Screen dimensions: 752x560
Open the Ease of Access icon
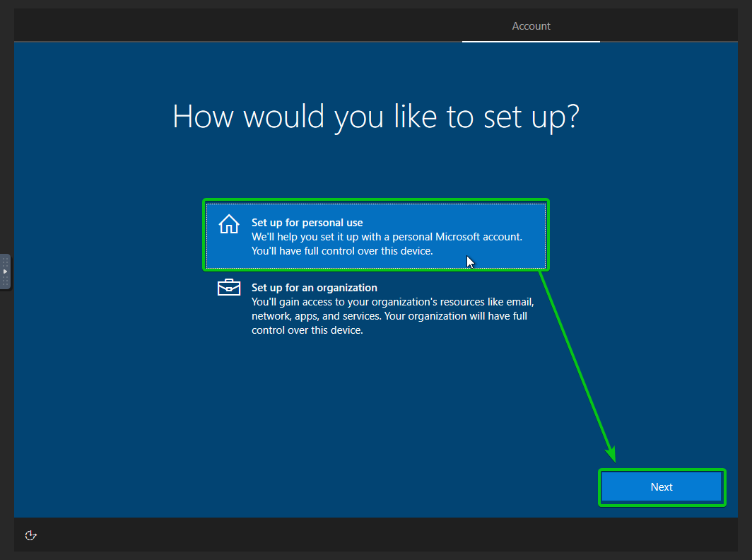(x=30, y=535)
